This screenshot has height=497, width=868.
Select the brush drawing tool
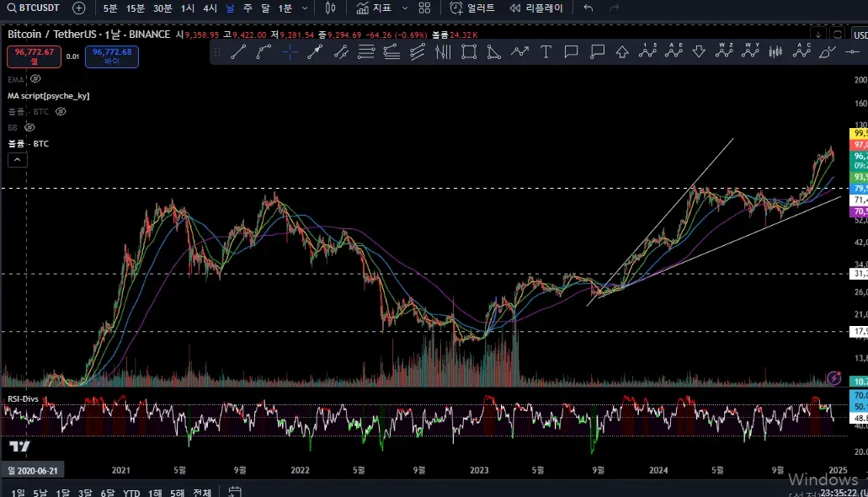(827, 52)
